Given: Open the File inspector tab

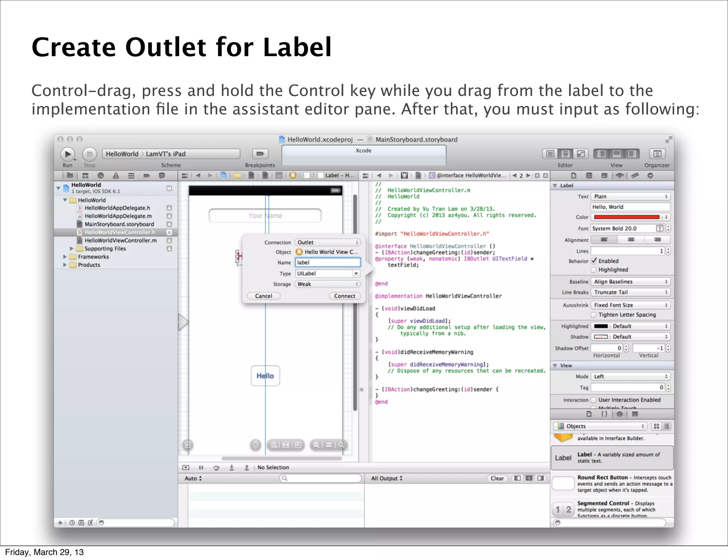Looking at the screenshot, I should click(573, 176).
